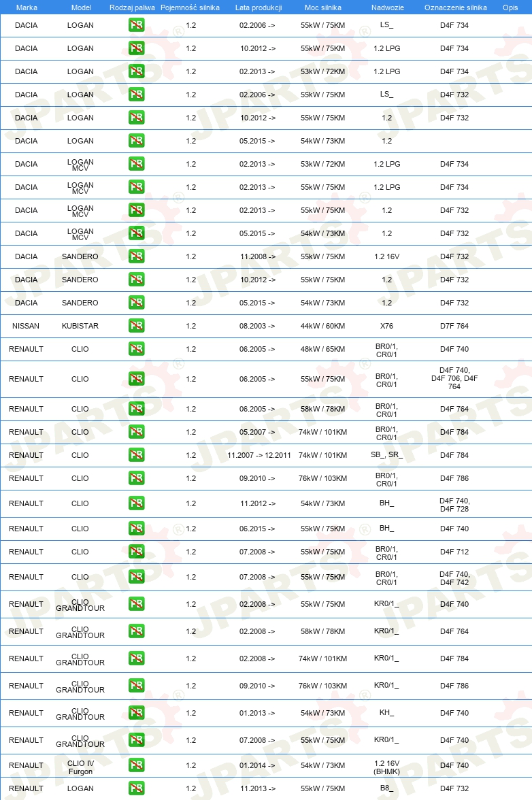Click fuel icon in LOGAN MCV 05.2015 row

(x=136, y=233)
